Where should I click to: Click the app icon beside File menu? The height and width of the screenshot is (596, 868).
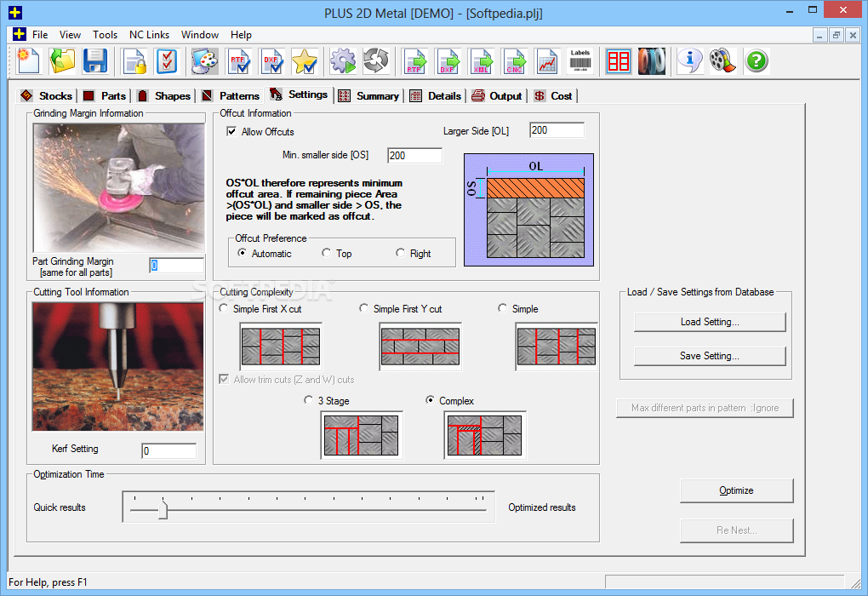[20, 34]
